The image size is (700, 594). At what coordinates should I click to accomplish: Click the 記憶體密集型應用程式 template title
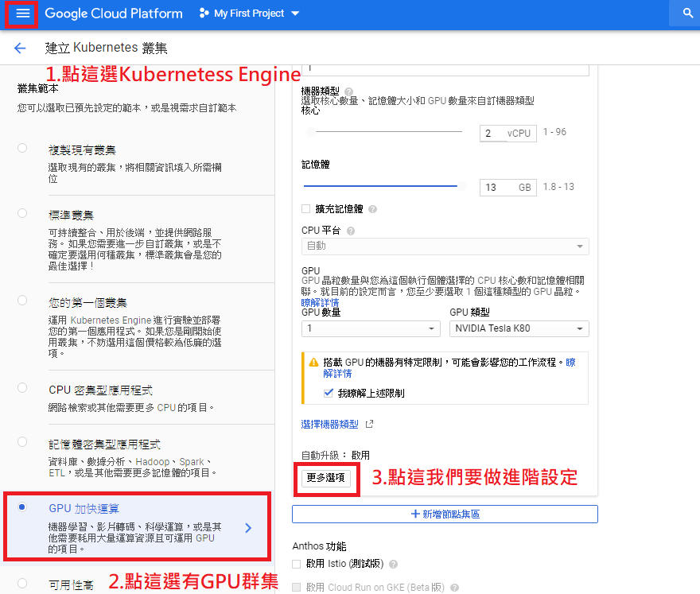click(x=104, y=444)
